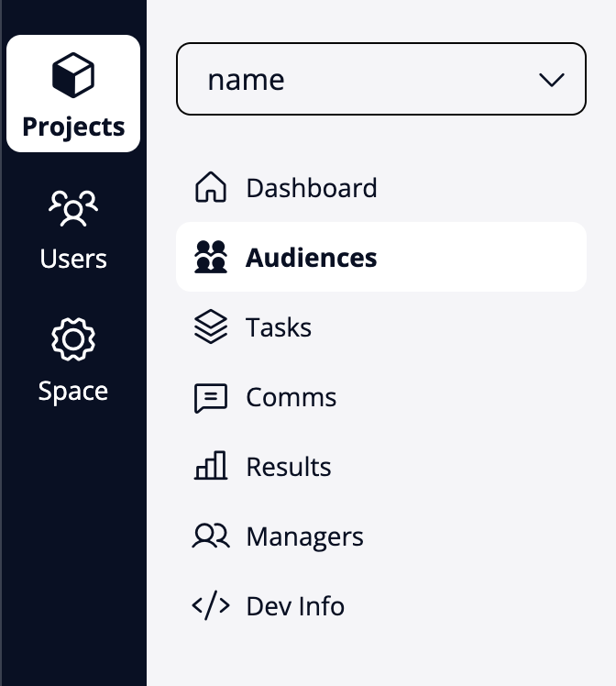Select the Tasks stacked layers icon
The width and height of the screenshot is (616, 686).
click(211, 327)
